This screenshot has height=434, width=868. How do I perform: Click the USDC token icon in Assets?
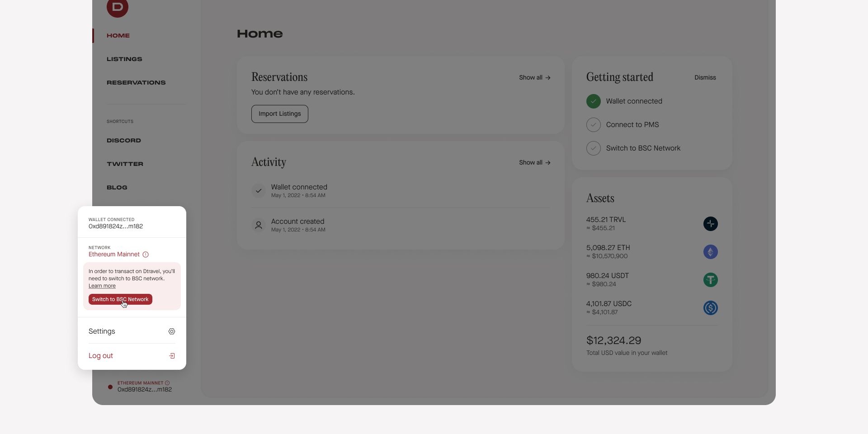coord(710,308)
